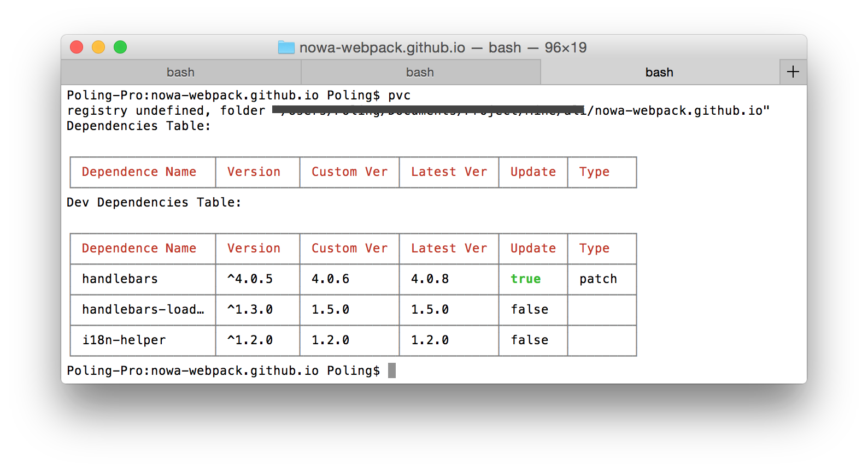
Task: Switch to the first bash tab
Action: (181, 72)
